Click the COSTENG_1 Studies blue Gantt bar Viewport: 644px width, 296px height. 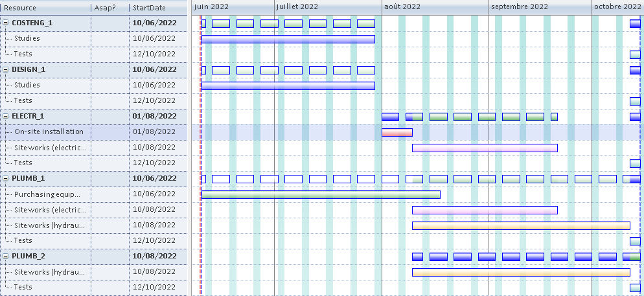(288, 39)
